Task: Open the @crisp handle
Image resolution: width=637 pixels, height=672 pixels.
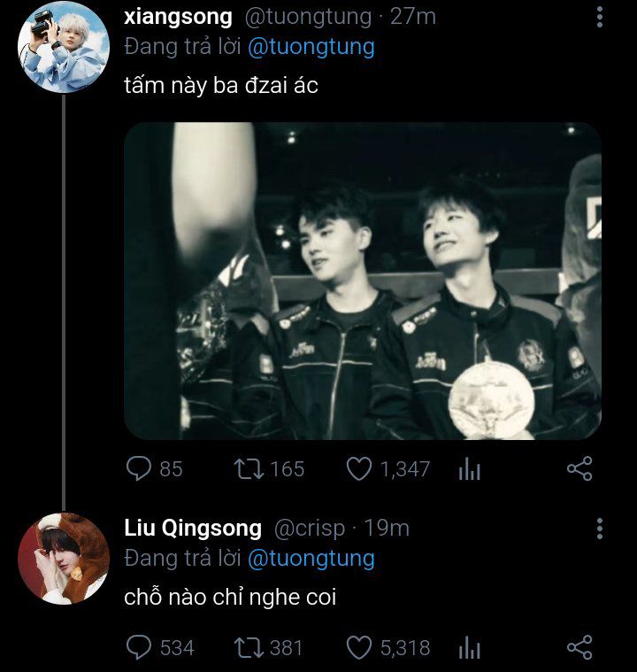Action: click(x=308, y=529)
